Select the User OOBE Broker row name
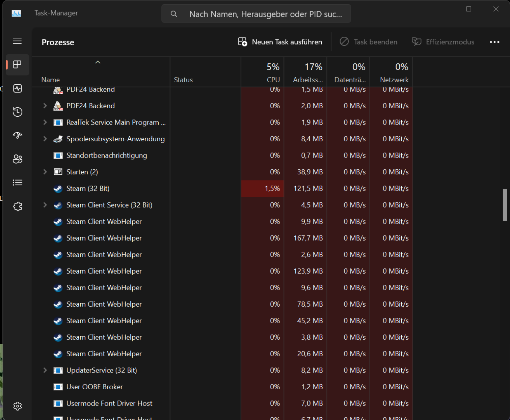510x420 pixels. pos(95,387)
